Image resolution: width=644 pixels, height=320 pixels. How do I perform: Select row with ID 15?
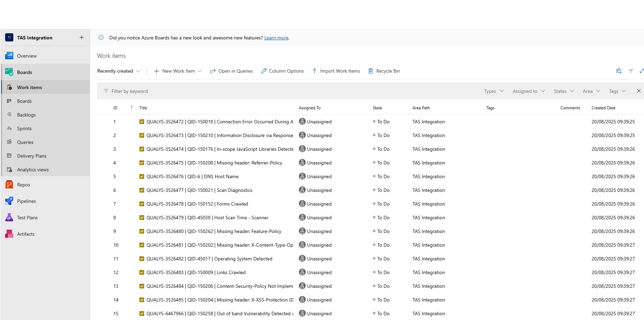pyautogui.click(x=370, y=313)
